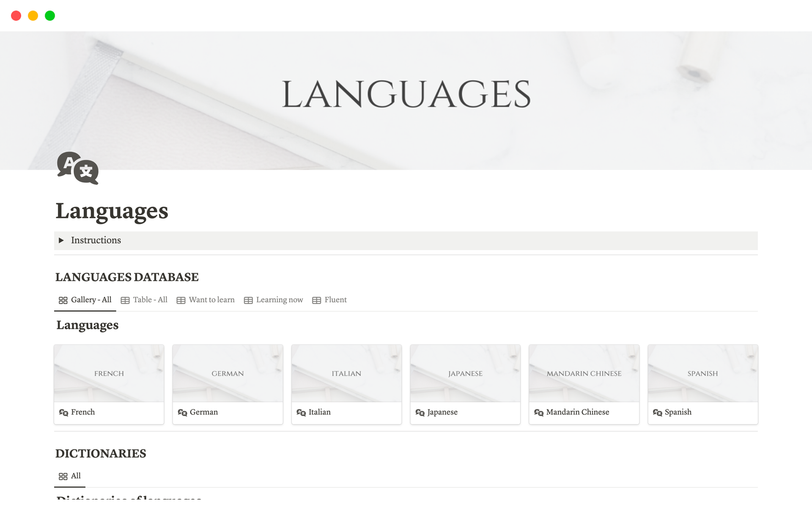Click the green traffic light button
Screen dimensions: 812x508
50,16
